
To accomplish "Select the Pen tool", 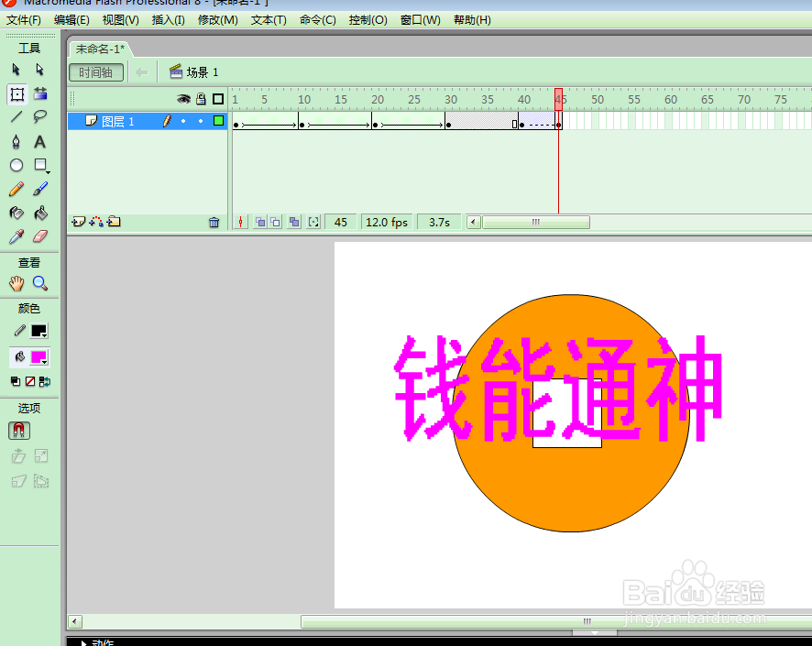I will [16, 141].
